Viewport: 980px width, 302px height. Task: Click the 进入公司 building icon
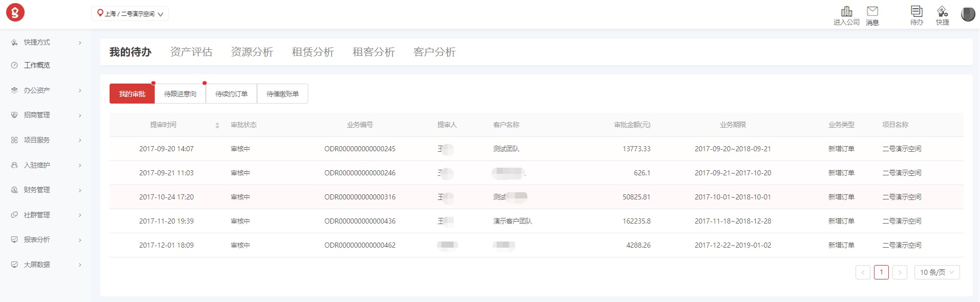[846, 12]
